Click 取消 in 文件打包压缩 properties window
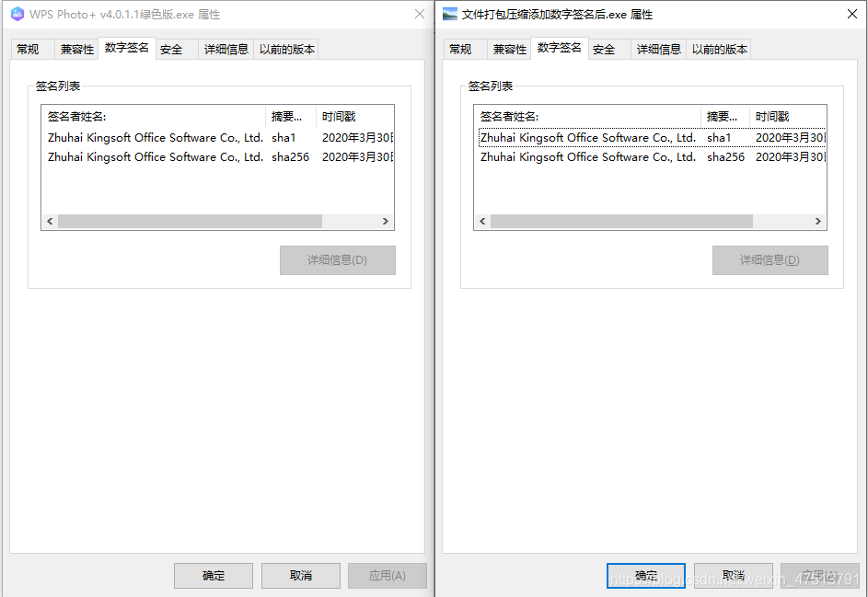868x597 pixels. (x=734, y=576)
